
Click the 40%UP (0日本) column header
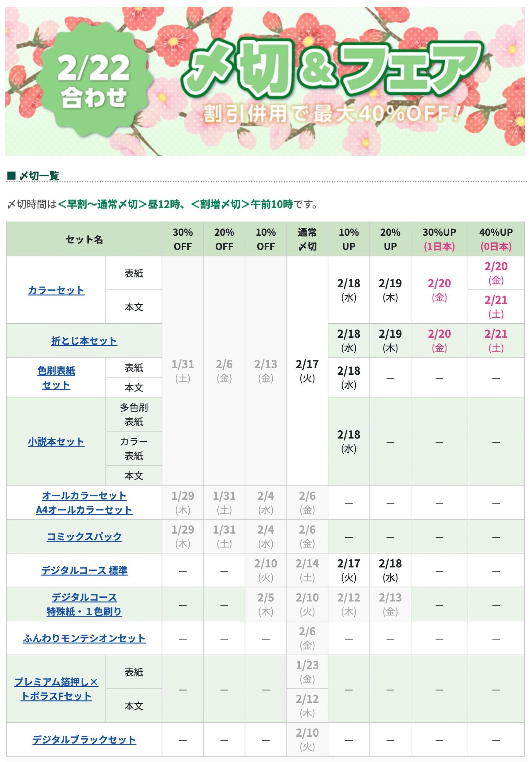pyautogui.click(x=496, y=239)
